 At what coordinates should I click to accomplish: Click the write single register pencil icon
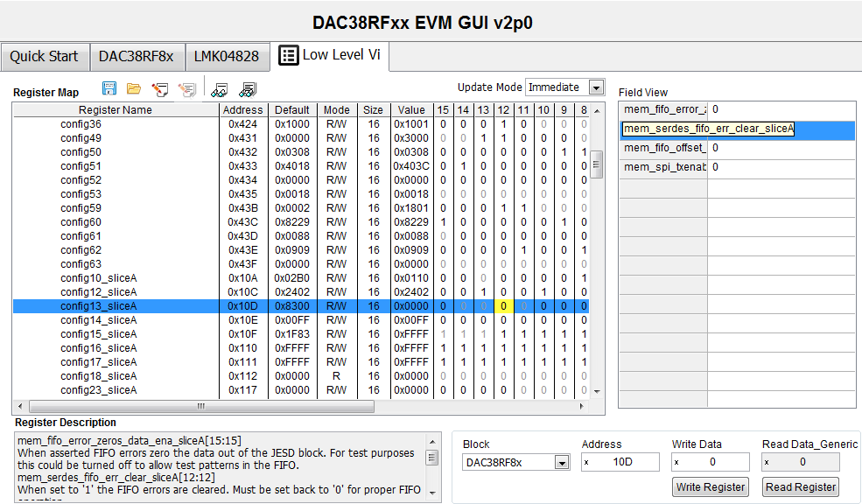[x=160, y=89]
